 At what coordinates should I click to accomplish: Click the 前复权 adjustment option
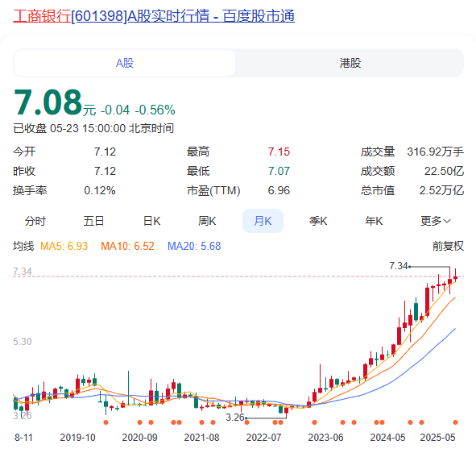coord(448,246)
